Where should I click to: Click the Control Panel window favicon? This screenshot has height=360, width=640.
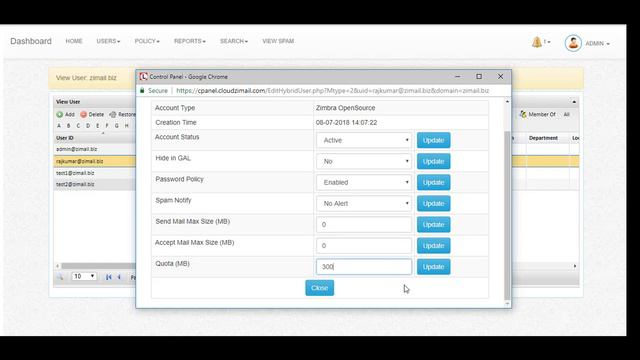tap(143, 76)
